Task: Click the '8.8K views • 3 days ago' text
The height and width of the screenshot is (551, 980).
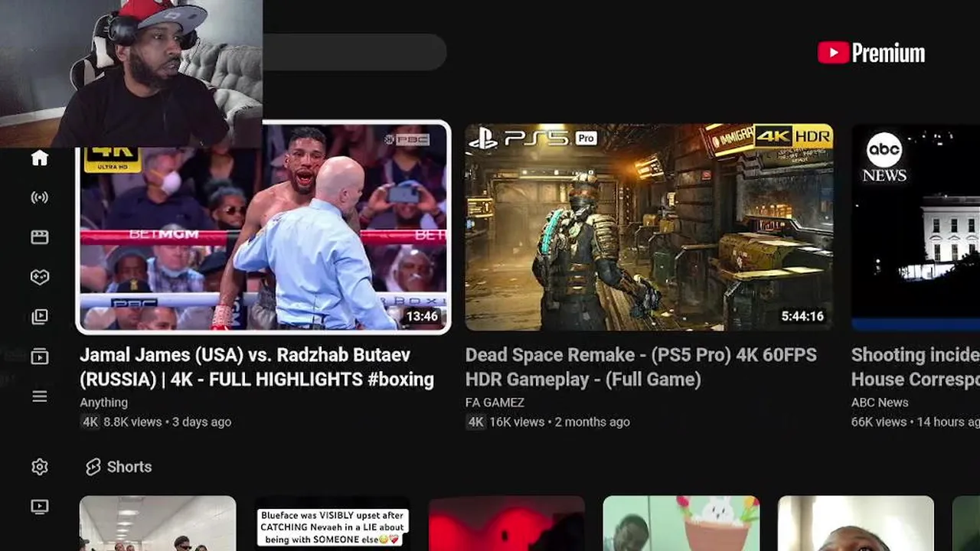Action: coord(167,422)
